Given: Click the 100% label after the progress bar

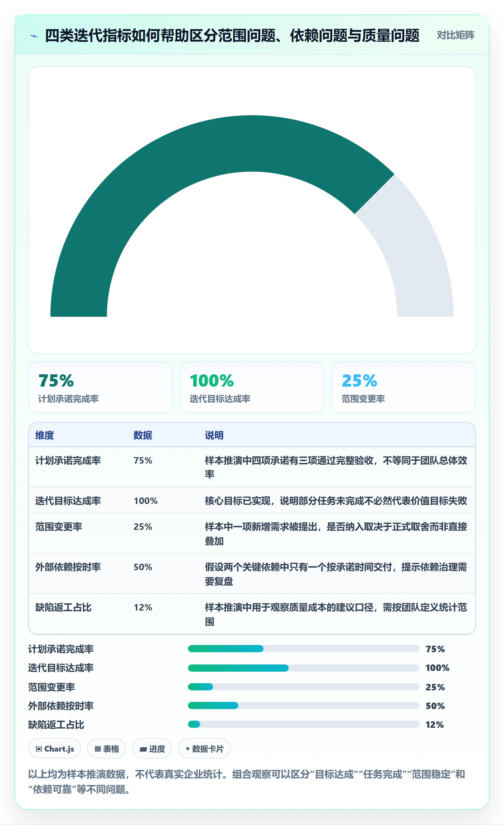Looking at the screenshot, I should point(437,668).
